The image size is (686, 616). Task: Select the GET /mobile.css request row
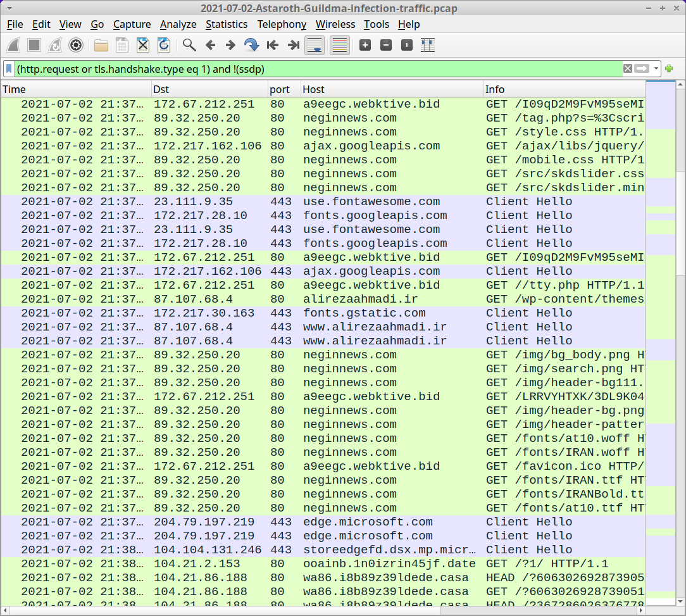click(x=323, y=160)
